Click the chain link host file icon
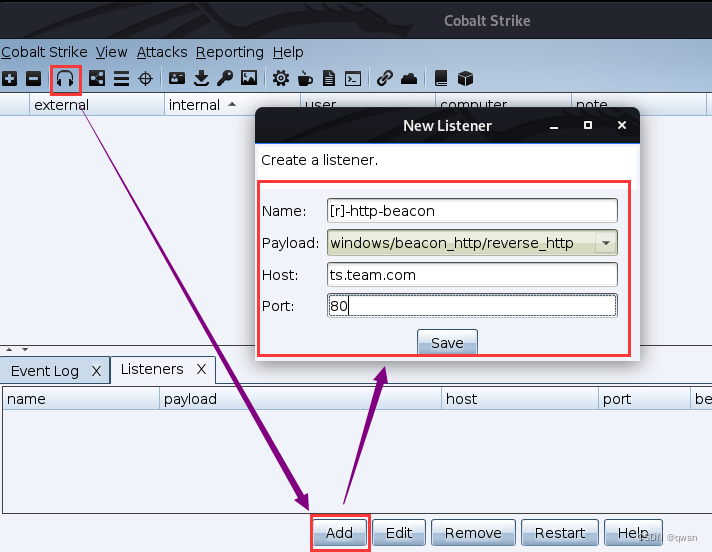Image resolution: width=712 pixels, height=552 pixels. point(385,79)
